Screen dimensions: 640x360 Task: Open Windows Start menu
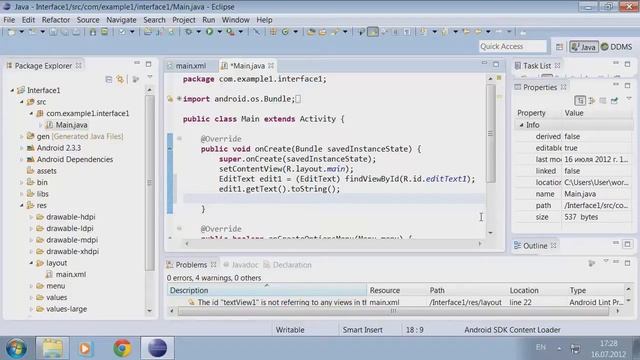click(x=16, y=348)
